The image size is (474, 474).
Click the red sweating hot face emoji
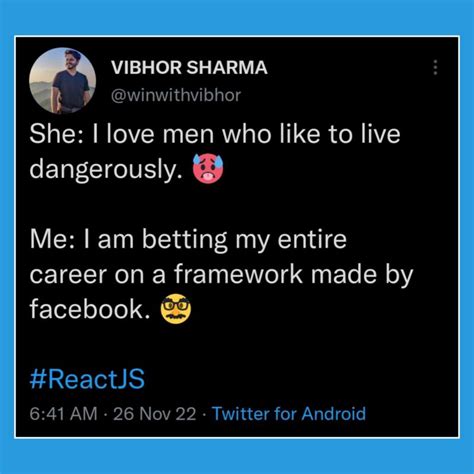click(208, 168)
